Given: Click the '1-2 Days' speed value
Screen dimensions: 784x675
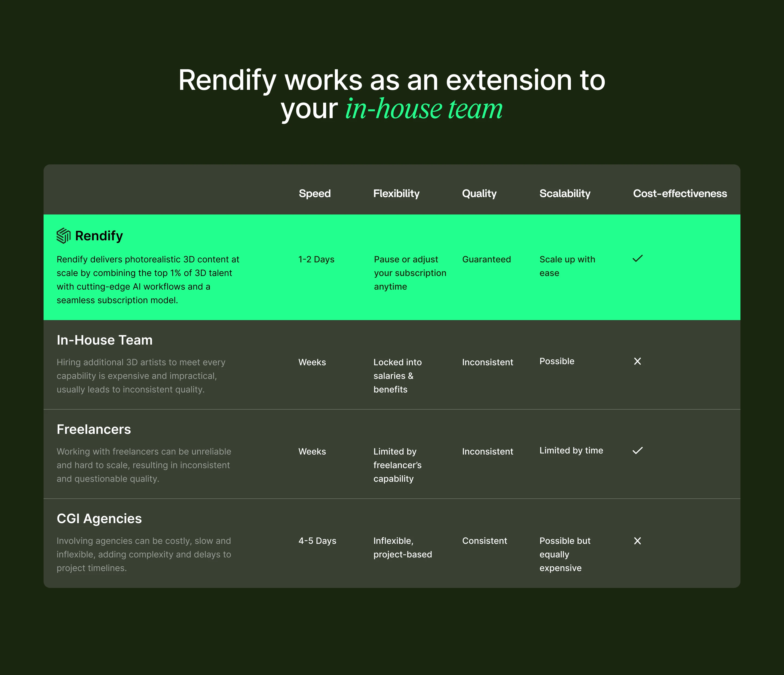Looking at the screenshot, I should click(x=316, y=259).
